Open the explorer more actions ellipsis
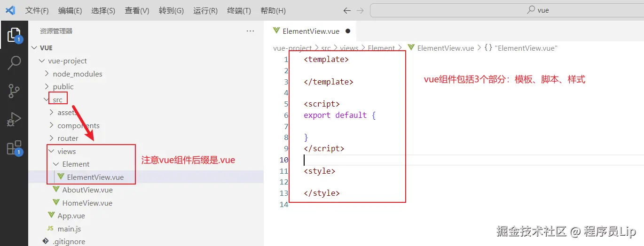The image size is (644, 246). pos(250,31)
